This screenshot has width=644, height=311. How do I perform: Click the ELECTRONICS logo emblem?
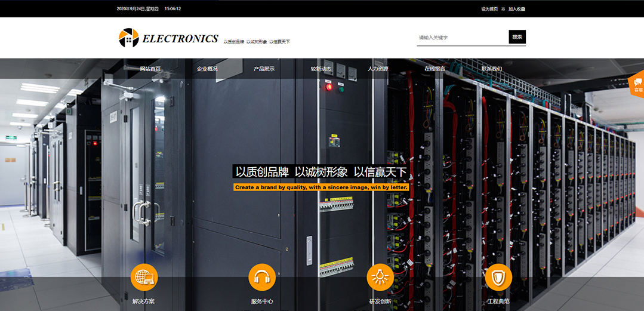[x=128, y=38]
